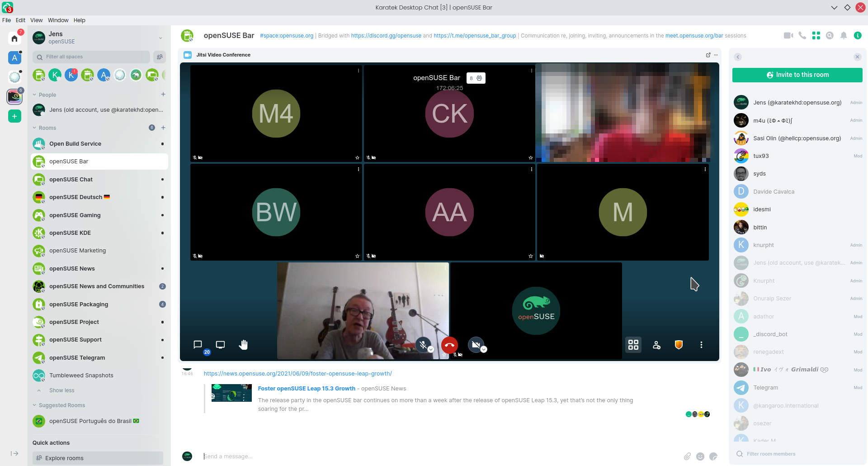The height and width of the screenshot is (466, 868).
Task: Open Jitsi security options shield
Action: pos(679,345)
